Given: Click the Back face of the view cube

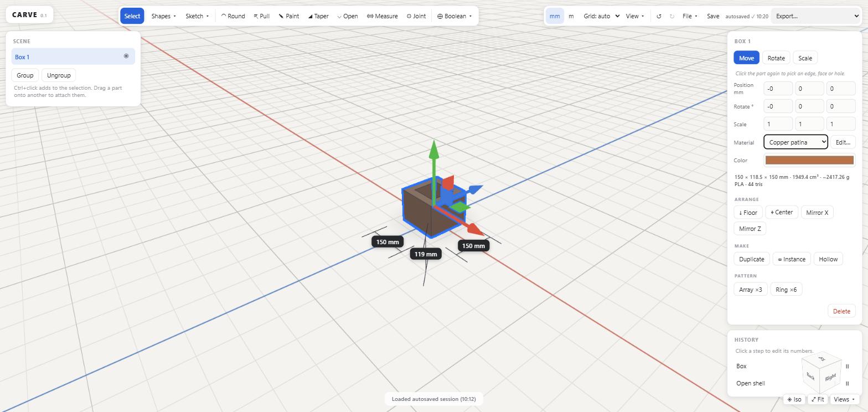Looking at the screenshot, I should [x=810, y=376].
